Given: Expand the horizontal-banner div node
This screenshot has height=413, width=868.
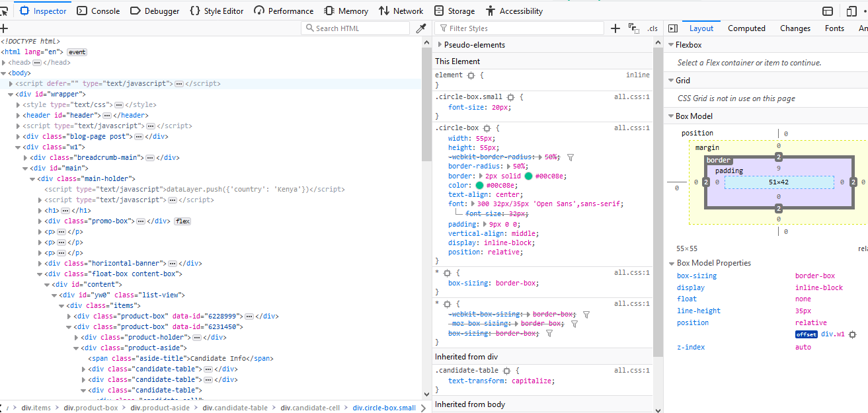Looking at the screenshot, I should pyautogui.click(x=40, y=264).
